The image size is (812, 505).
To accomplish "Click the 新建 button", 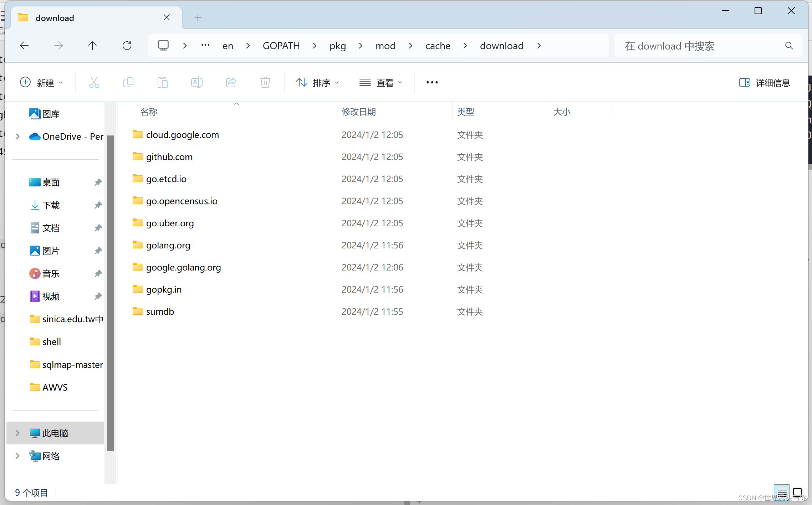I will coord(44,82).
